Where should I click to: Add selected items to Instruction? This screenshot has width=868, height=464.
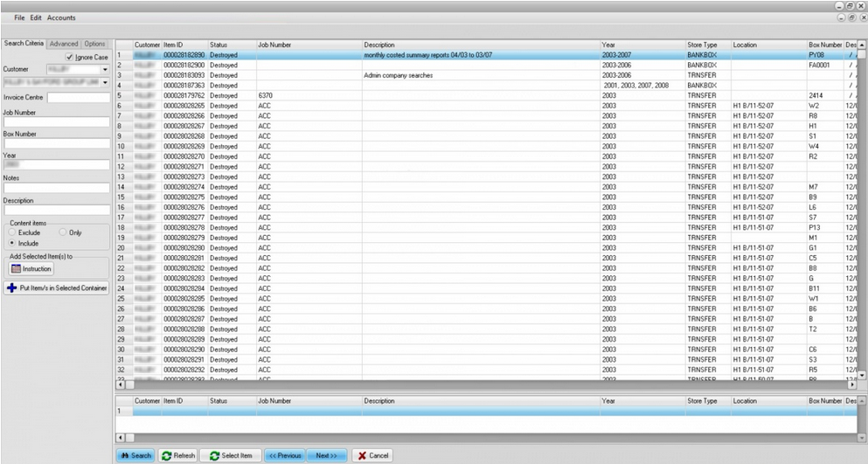pos(31,268)
